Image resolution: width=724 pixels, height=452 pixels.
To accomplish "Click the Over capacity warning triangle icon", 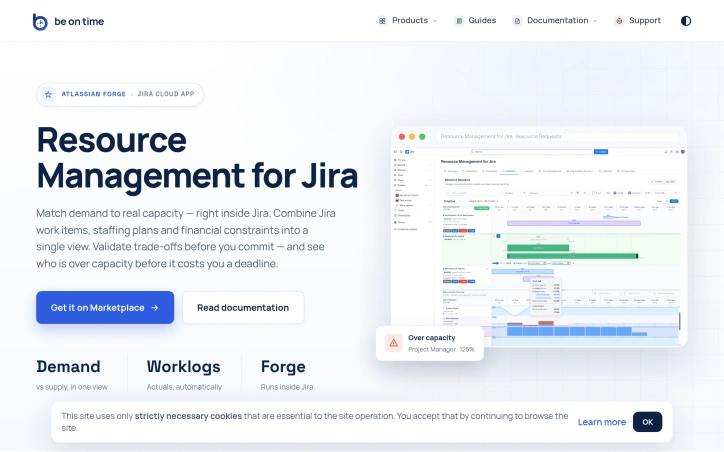I will click(393, 343).
